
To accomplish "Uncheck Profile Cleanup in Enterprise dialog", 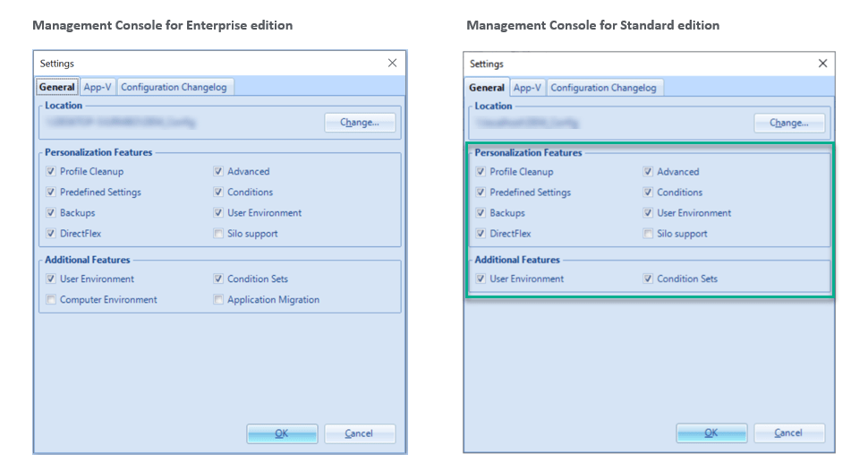I will [x=52, y=172].
